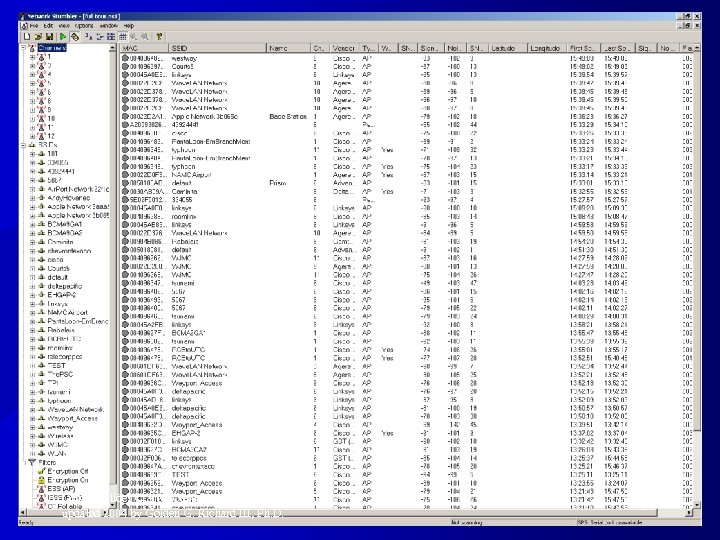The image size is (720, 540).
Task: Expand channel 12 in the tree
Action: (x=32, y=136)
